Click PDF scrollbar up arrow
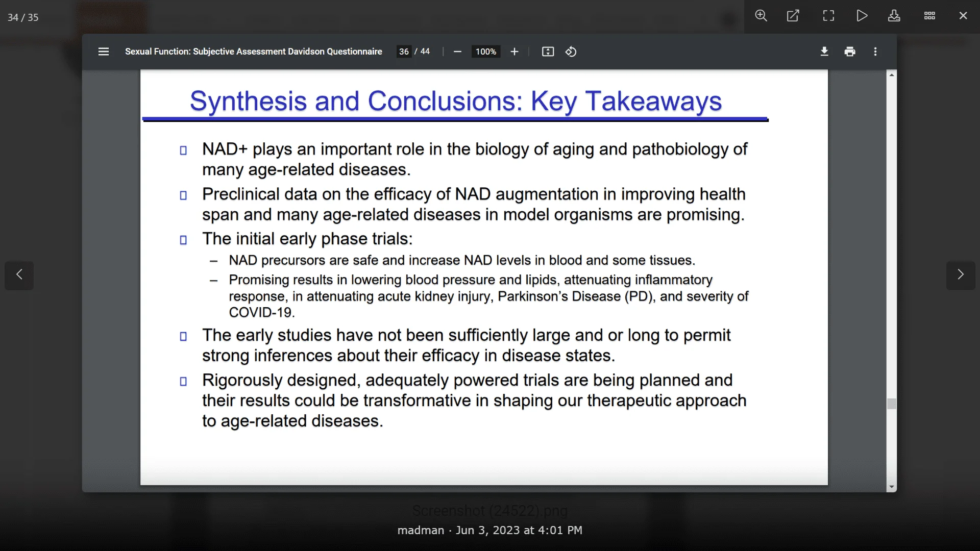 (892, 75)
